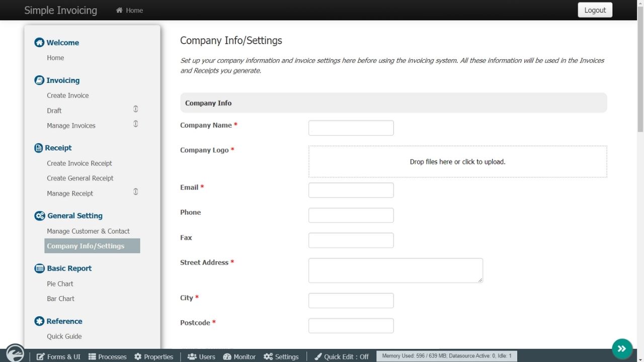Viewport: 644px width, 362px height.
Task: Click the Invoicing section icon
Action: tap(39, 80)
